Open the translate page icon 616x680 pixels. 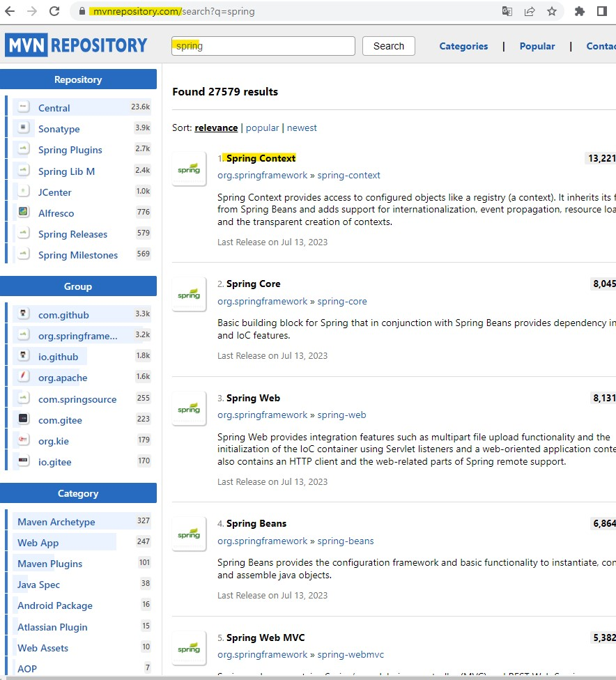pyautogui.click(x=507, y=11)
